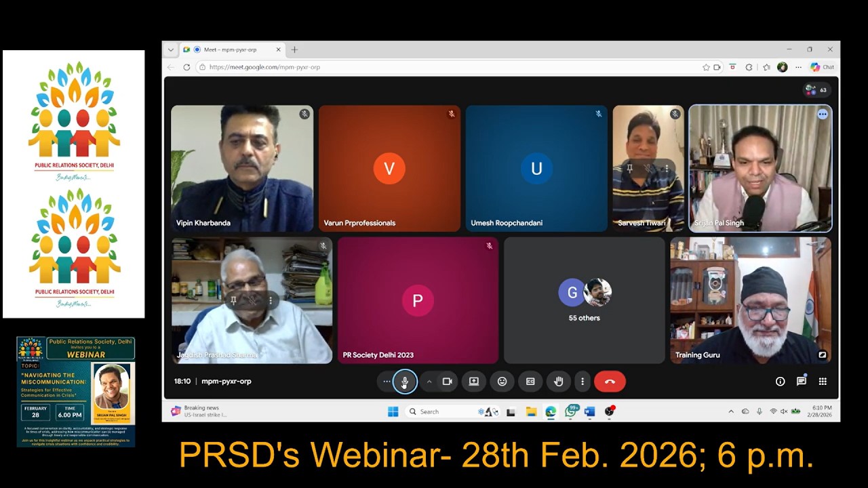Pin Sarvesh Tiwari's video tile
The width and height of the screenshot is (868, 488).
(x=629, y=168)
